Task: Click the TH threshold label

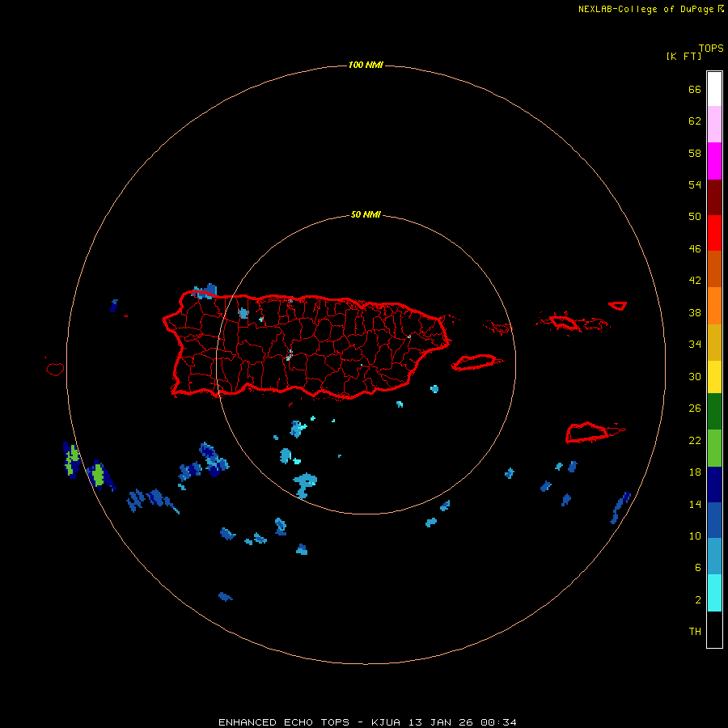Action: [x=695, y=632]
